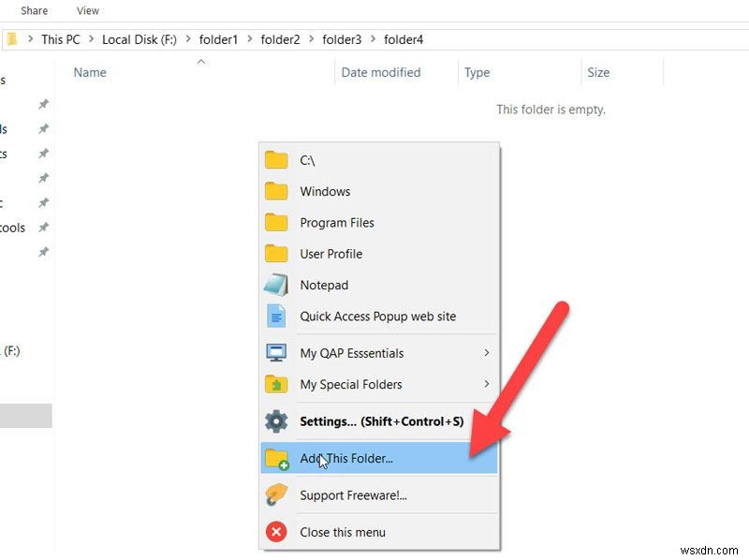Click the Settings gear icon
This screenshot has width=749, height=560.
276,421
